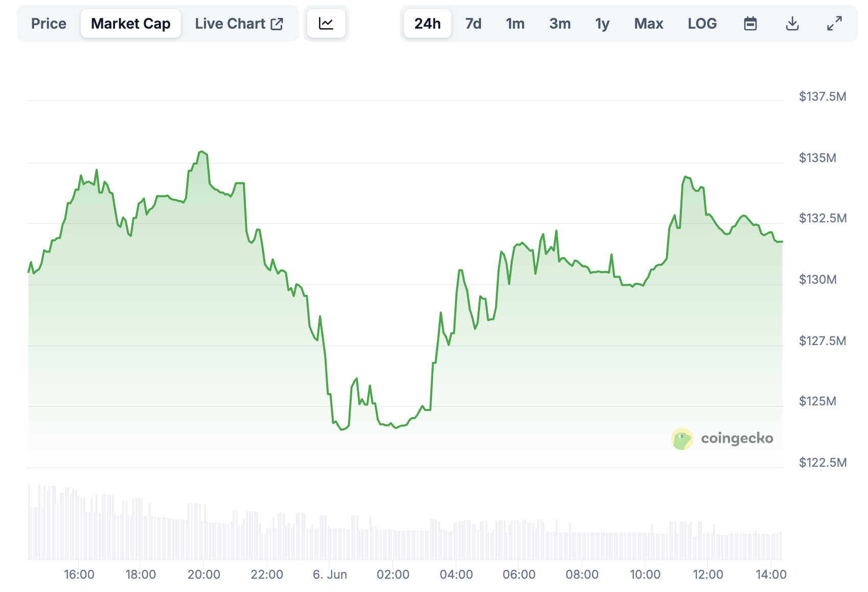Click the $135M y-axis label
The image size is (868, 592).
click(x=817, y=158)
